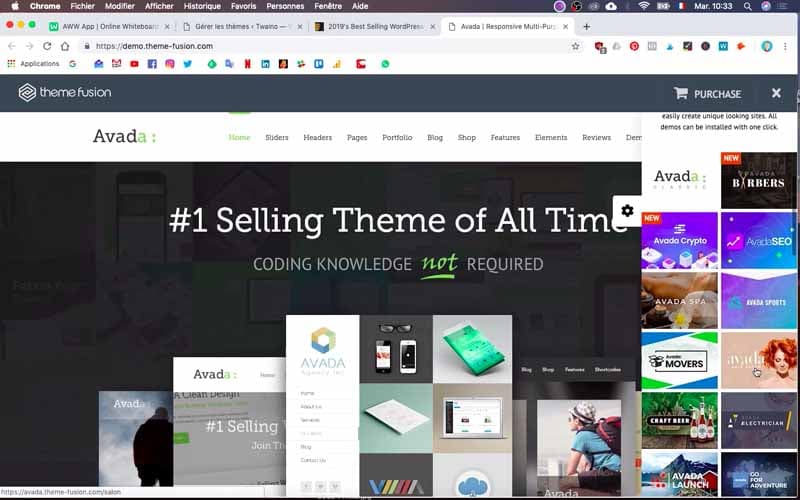Select the Avada Sports demo thumbnail
This screenshot has height=500, width=800.
tap(759, 301)
